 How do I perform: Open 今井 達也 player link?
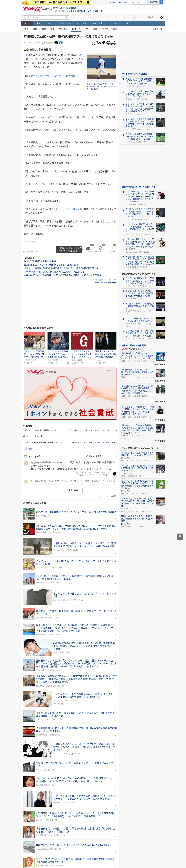[28, 448]
